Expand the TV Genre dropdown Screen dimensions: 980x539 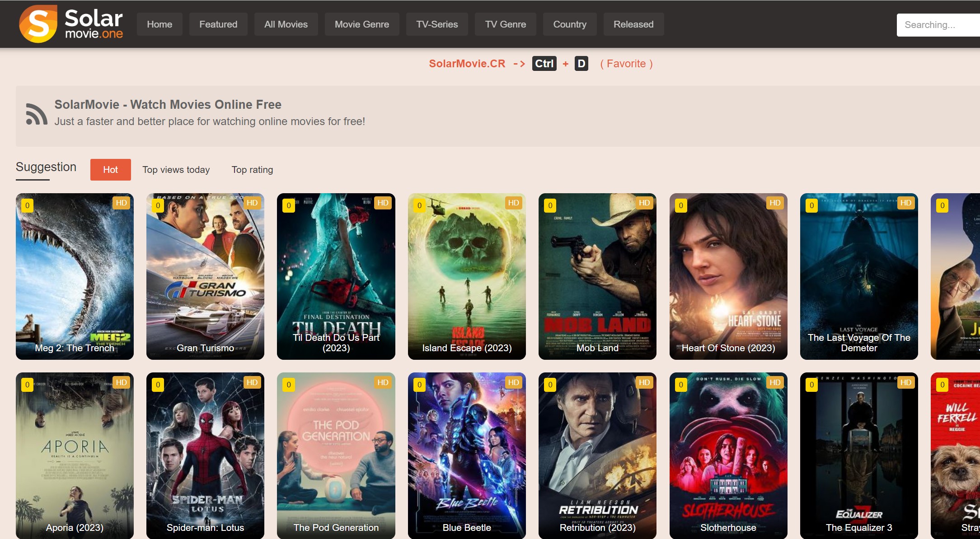[506, 24]
